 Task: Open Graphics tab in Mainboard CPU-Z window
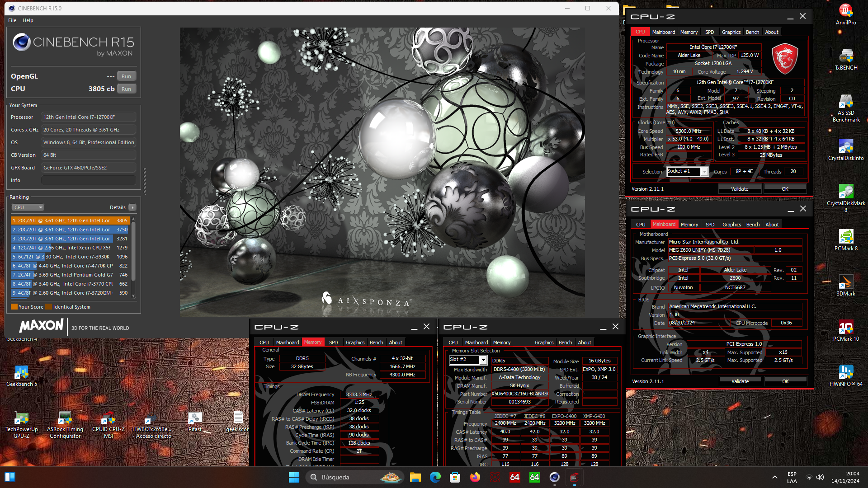731,225
